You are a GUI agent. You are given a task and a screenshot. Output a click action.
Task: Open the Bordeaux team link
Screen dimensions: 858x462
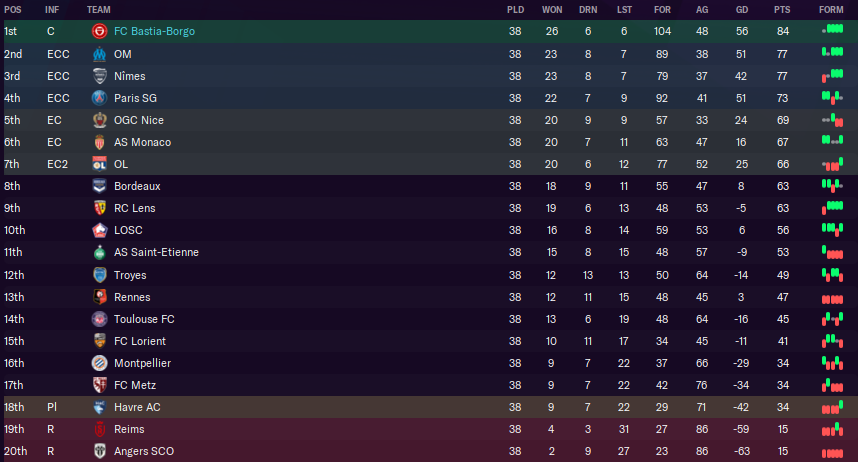click(x=137, y=186)
